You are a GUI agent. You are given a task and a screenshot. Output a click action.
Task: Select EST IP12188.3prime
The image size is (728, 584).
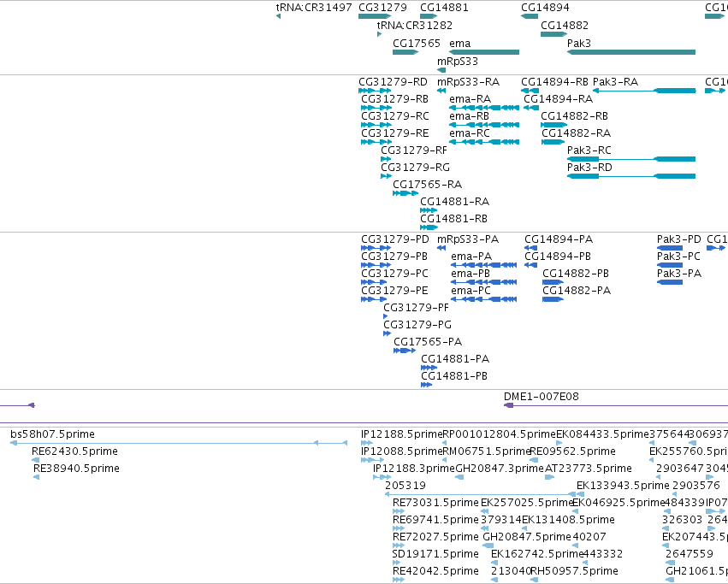[414, 469]
